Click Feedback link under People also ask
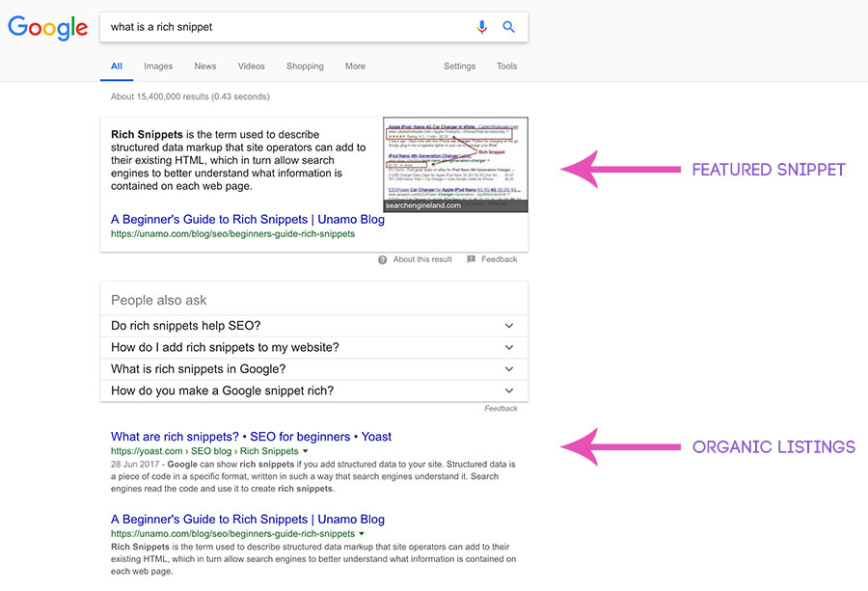The width and height of the screenshot is (868, 591). coord(501,409)
